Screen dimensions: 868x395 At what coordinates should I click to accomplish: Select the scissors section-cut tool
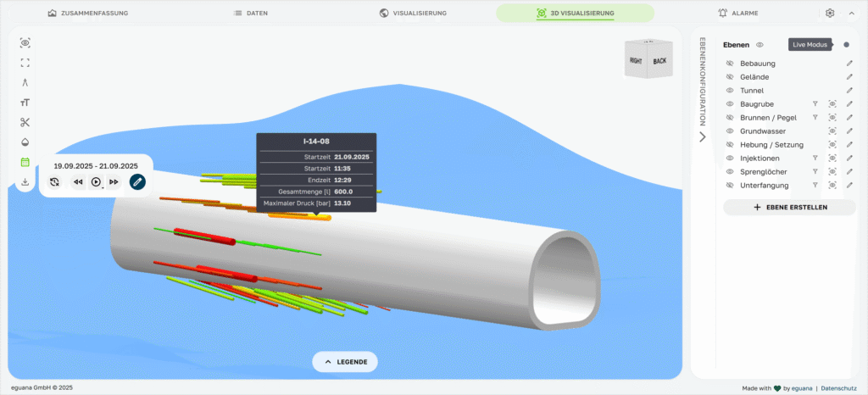[25, 122]
